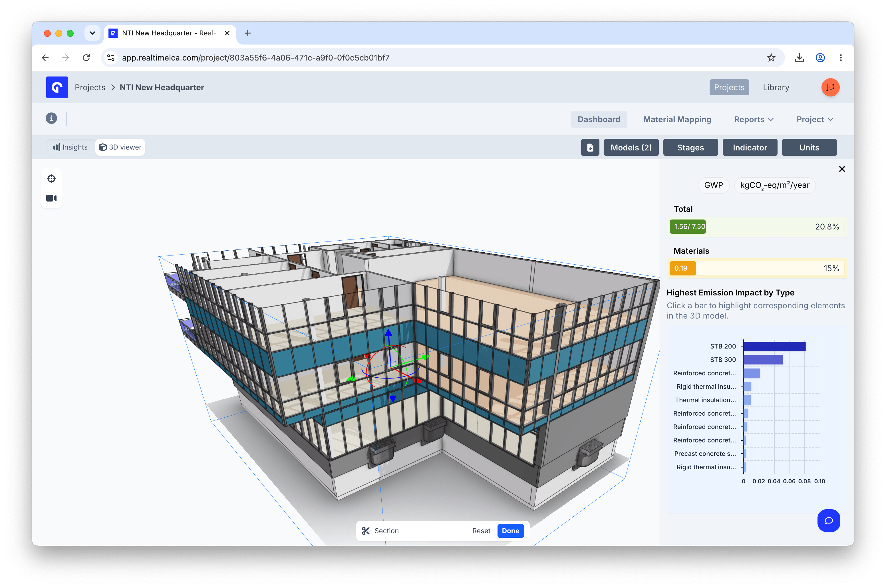Click the forward navigation arrow
This screenshot has width=886, height=588.
coord(66,58)
